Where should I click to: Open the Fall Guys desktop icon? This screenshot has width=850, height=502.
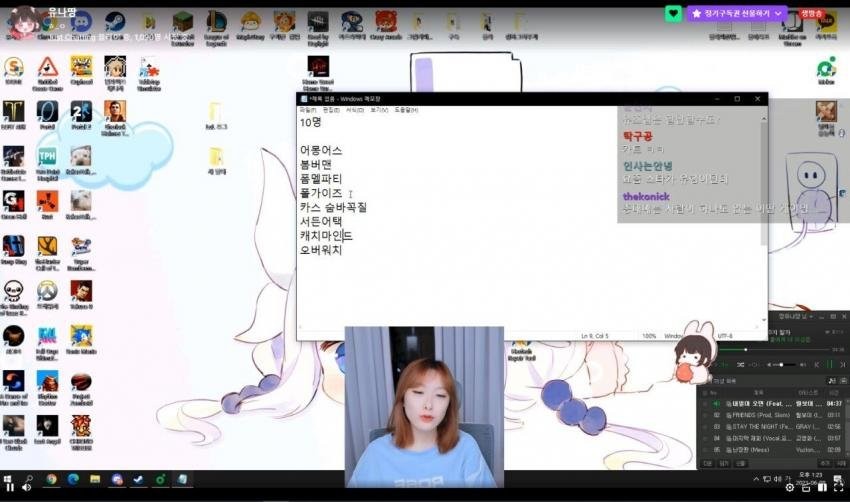pyautogui.click(x=48, y=337)
